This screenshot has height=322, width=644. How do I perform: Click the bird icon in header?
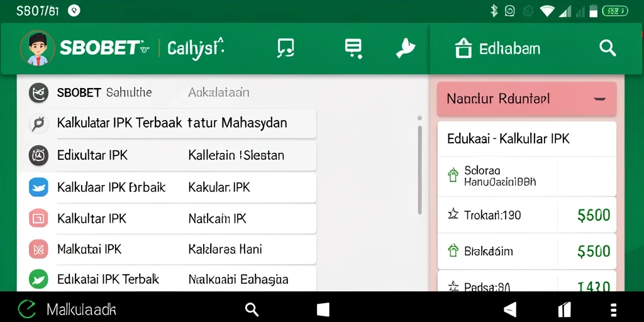click(406, 48)
